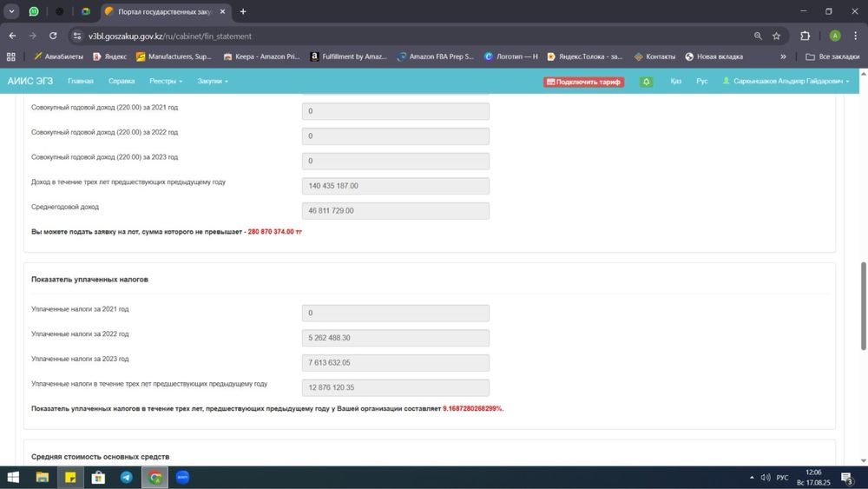Click the Показатель уплаченных налогов heading
This screenshot has width=868, height=489.
[x=89, y=280]
